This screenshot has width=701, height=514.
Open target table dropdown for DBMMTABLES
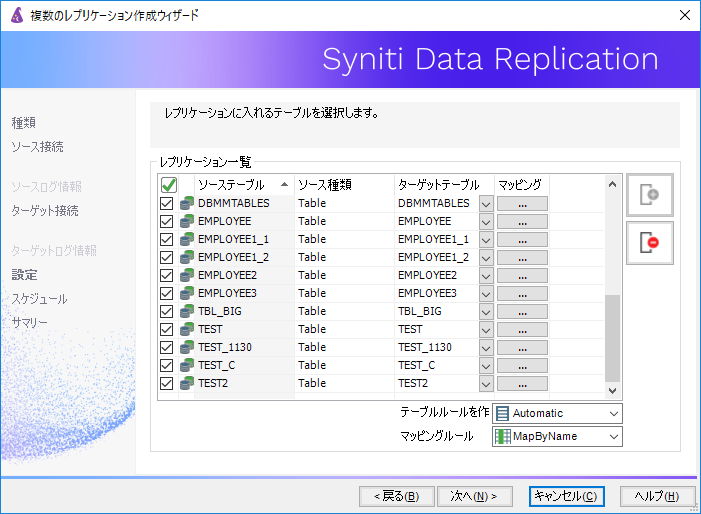[x=486, y=204]
